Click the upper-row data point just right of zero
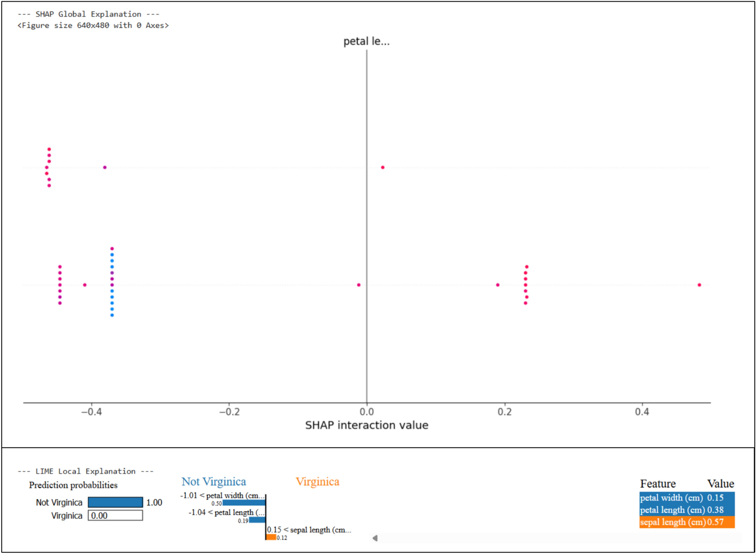This screenshot has height=554, width=756. coord(382,167)
